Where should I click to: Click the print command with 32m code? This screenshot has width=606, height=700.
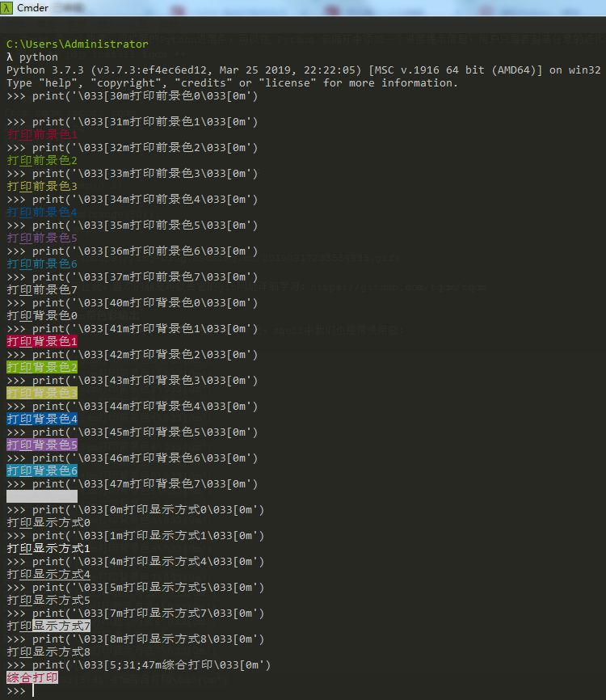(x=132, y=148)
